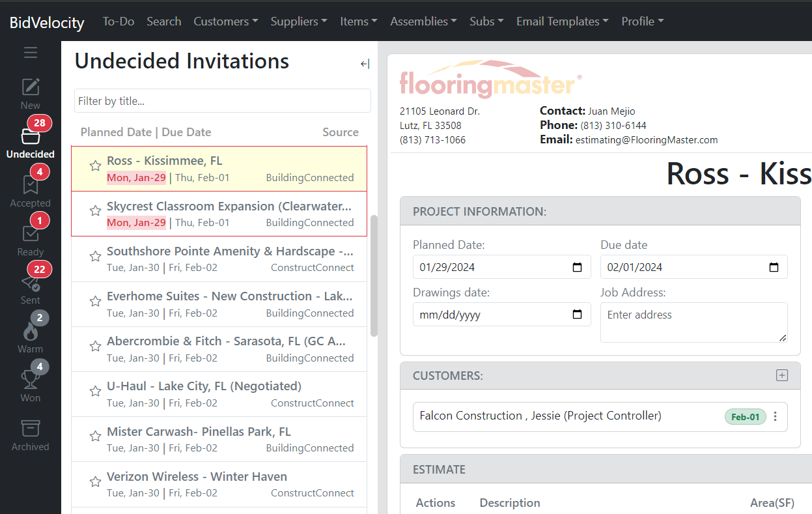Image resolution: width=812 pixels, height=514 pixels.
Task: Click the Description column header in Estimate
Action: pyautogui.click(x=510, y=503)
